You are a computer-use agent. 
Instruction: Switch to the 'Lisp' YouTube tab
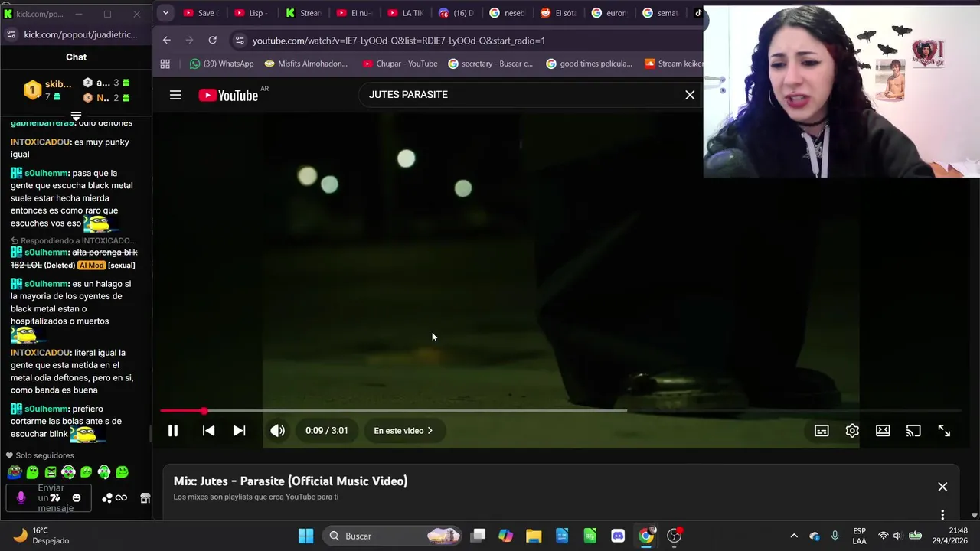tap(252, 13)
